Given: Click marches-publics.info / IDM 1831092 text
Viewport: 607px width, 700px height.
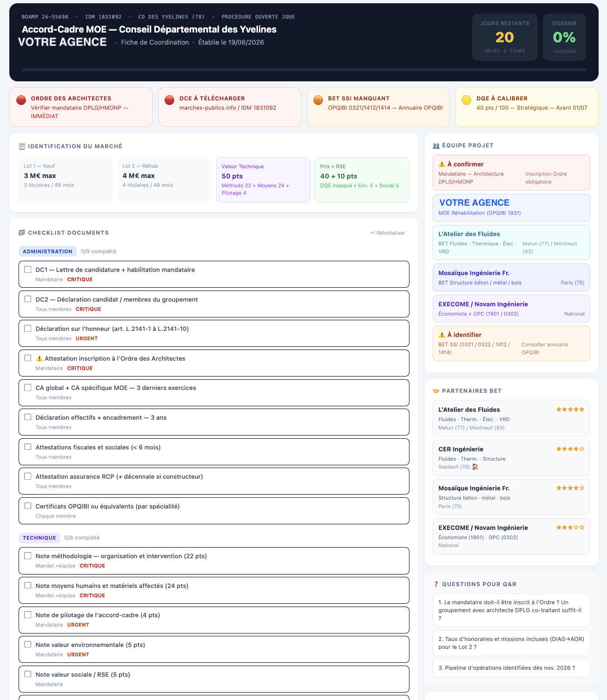Looking at the screenshot, I should [228, 108].
